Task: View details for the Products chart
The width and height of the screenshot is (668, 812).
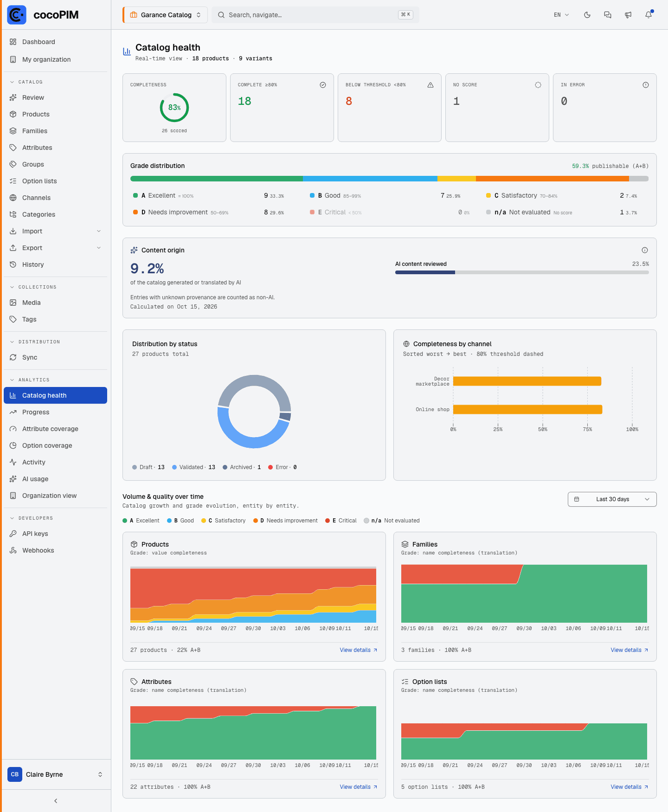Action: 359,650
